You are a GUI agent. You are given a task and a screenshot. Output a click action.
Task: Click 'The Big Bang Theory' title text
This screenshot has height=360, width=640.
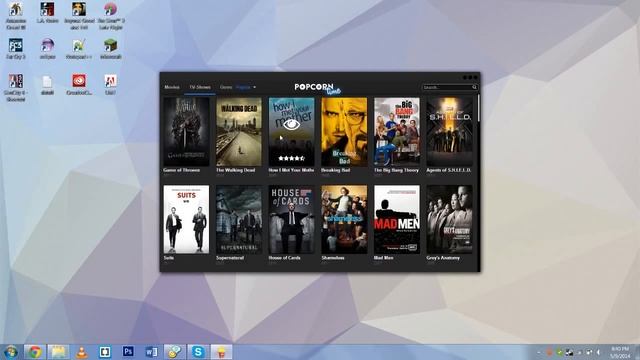click(x=396, y=170)
